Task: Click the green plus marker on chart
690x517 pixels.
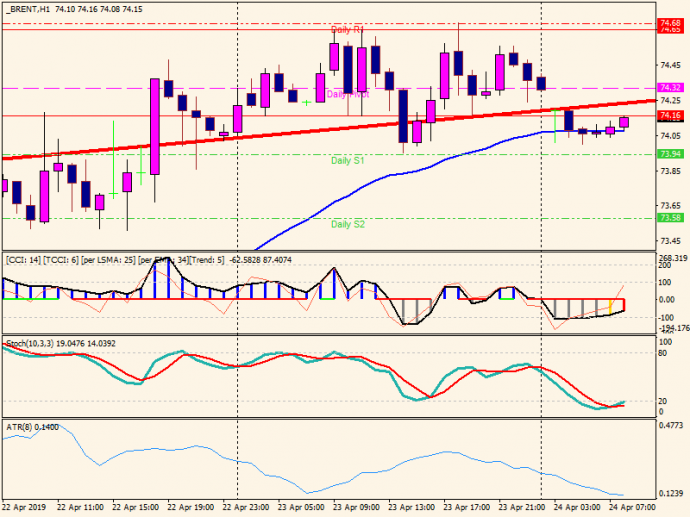Action: (306, 102)
